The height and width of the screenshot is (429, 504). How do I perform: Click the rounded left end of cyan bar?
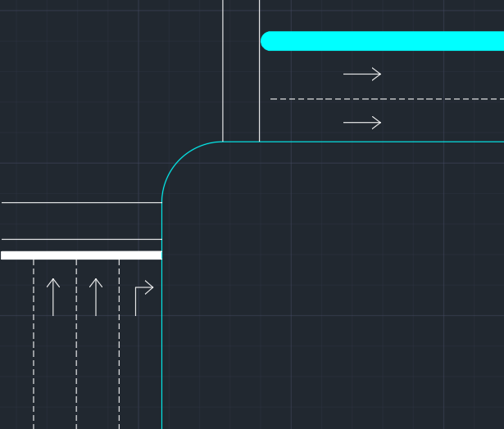(267, 41)
